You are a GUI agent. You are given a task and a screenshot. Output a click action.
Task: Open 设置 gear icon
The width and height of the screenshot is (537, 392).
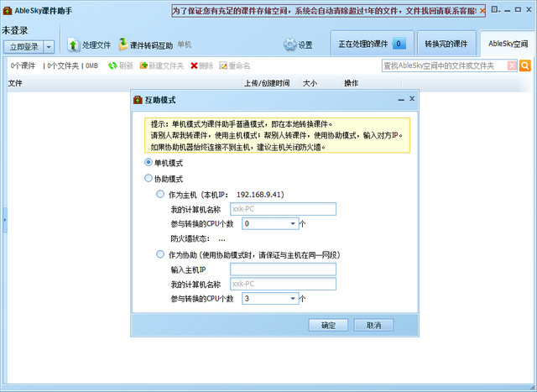(x=289, y=44)
